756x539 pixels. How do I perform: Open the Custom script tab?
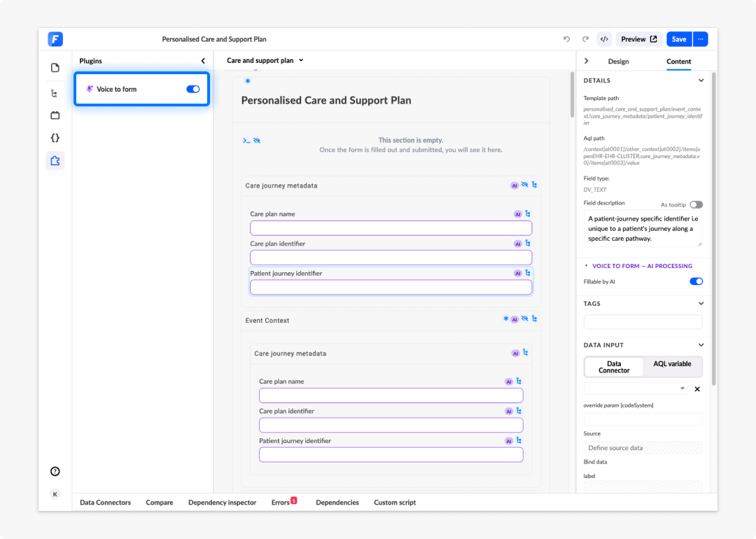[x=395, y=503]
